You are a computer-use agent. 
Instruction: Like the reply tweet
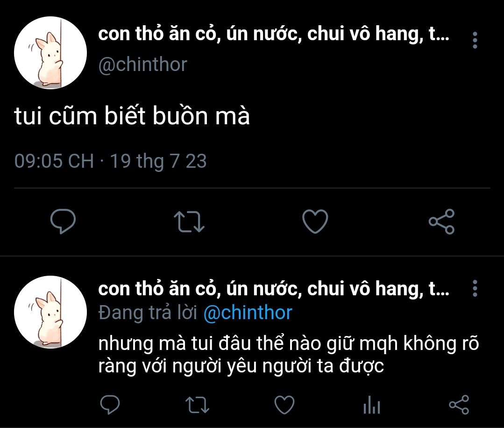click(284, 405)
